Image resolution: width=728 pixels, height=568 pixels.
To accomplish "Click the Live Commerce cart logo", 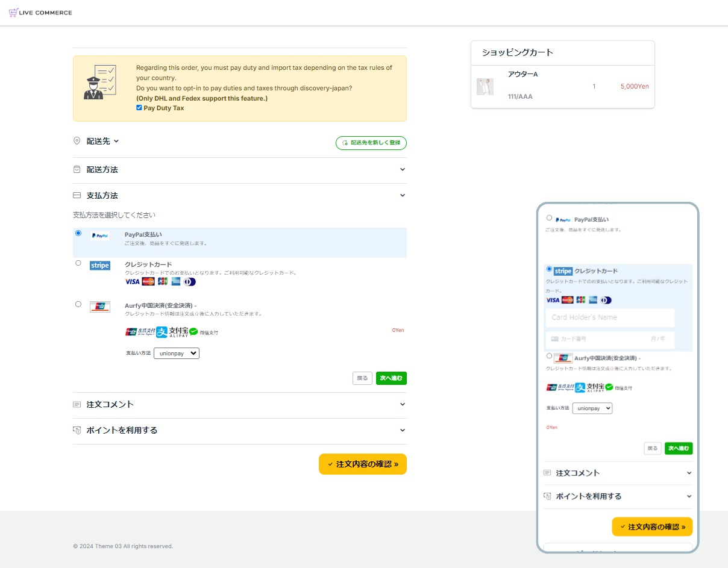I will pos(13,13).
